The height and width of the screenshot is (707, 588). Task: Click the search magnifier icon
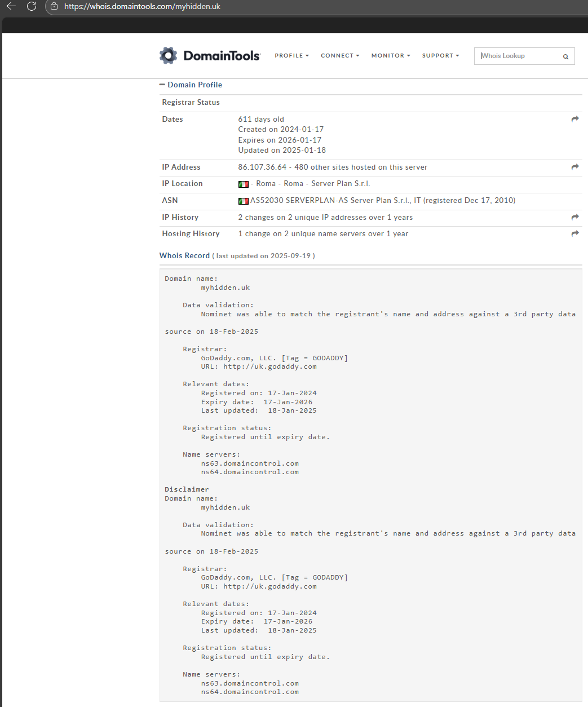point(565,56)
